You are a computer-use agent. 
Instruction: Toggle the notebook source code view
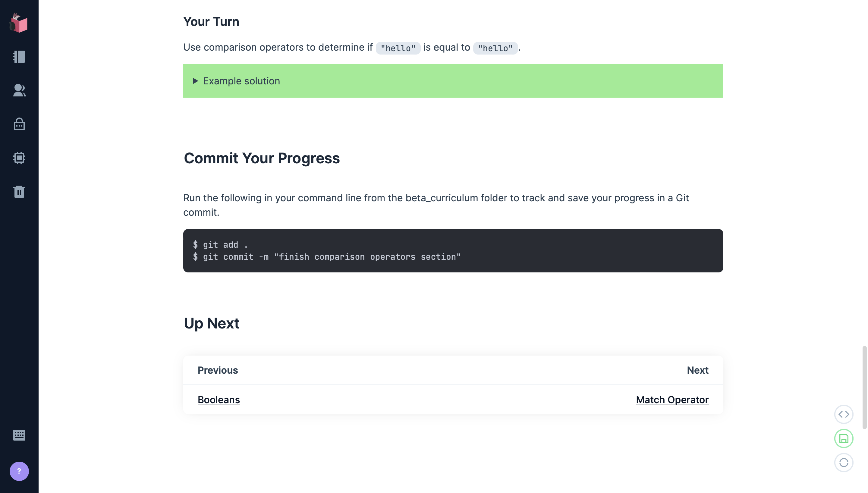click(844, 414)
